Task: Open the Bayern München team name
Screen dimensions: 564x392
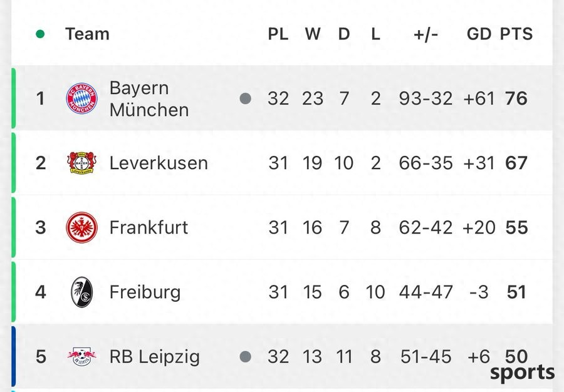Action: (149, 99)
